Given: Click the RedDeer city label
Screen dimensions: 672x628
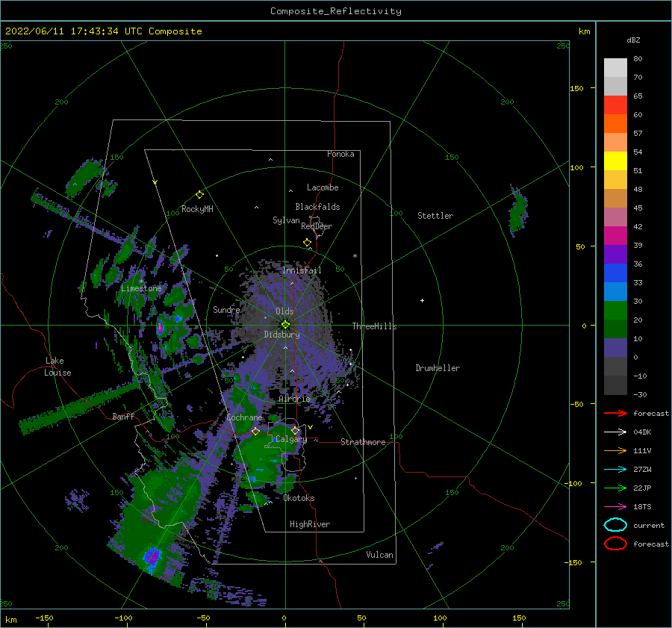Looking at the screenshot, I should 317,226.
